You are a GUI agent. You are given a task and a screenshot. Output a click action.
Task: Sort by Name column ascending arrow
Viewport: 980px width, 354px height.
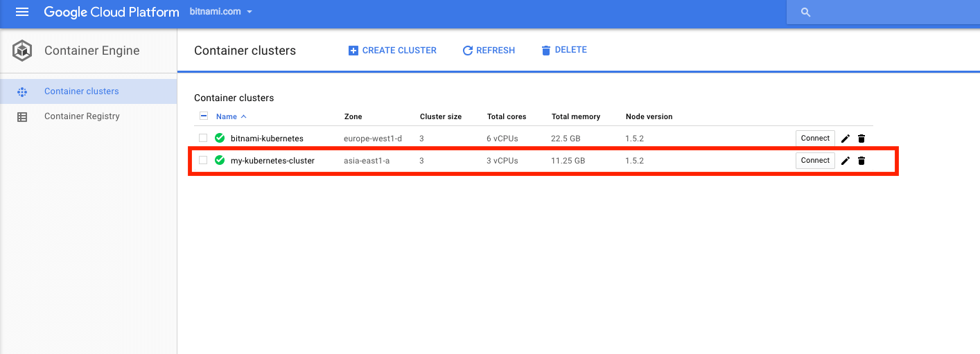coord(243,116)
